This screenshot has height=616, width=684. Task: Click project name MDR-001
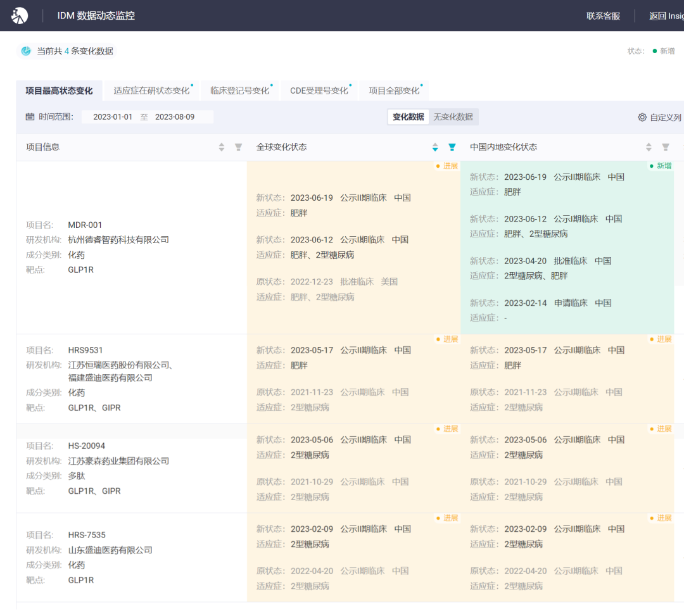85,225
